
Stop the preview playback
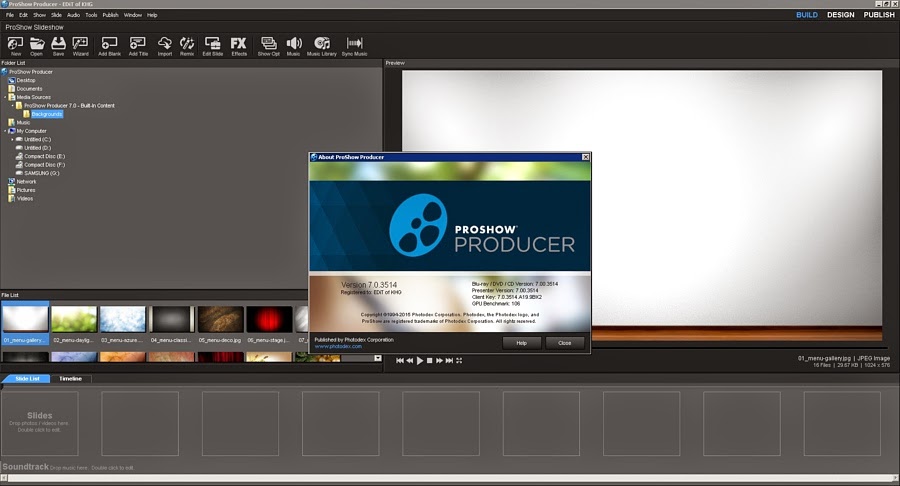(429, 360)
